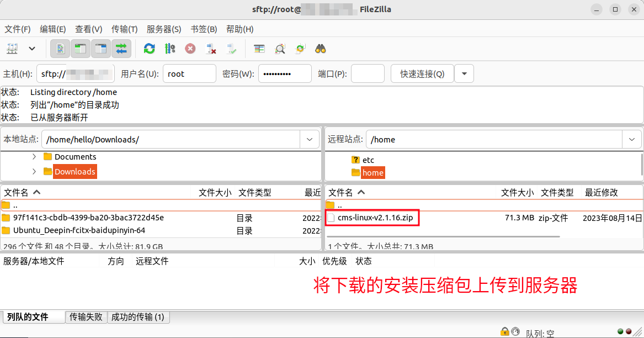This screenshot has height=338, width=644.
Task: Click the encryption lock status icon
Action: tap(505, 331)
